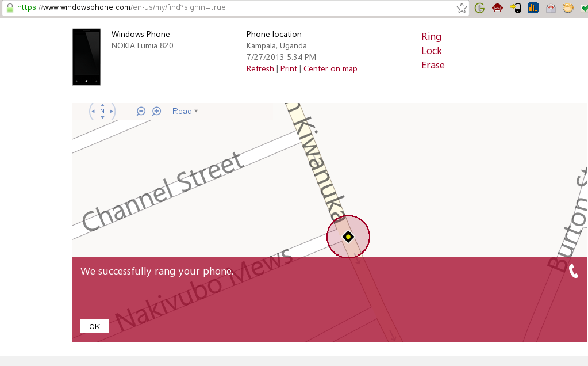The height and width of the screenshot is (366, 588).
Task: Select the Erase link
Action: point(433,66)
